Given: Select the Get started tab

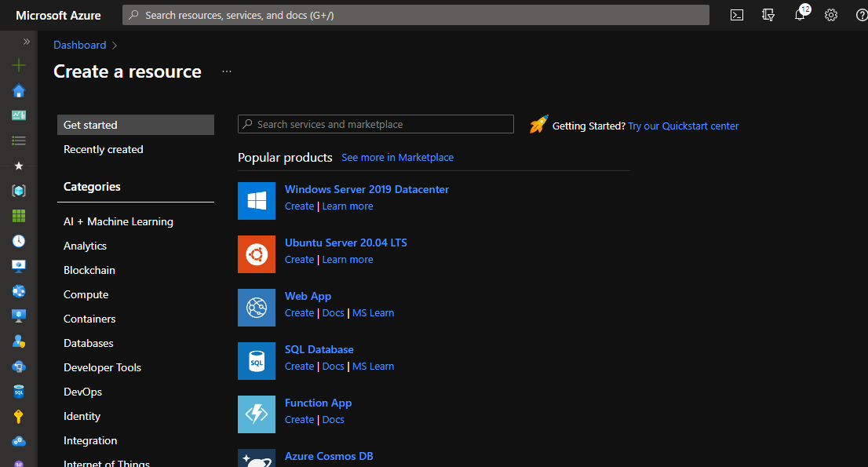Looking at the screenshot, I should tap(135, 125).
